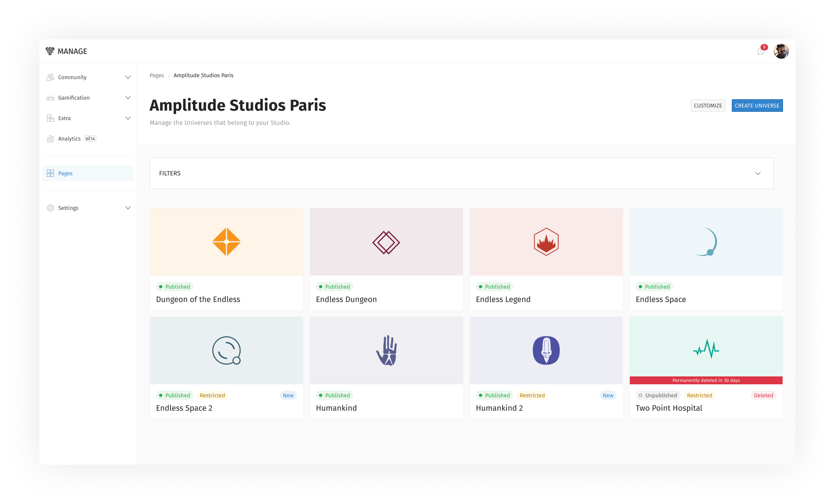
Task: Select Pages in the sidebar
Action: 88,173
